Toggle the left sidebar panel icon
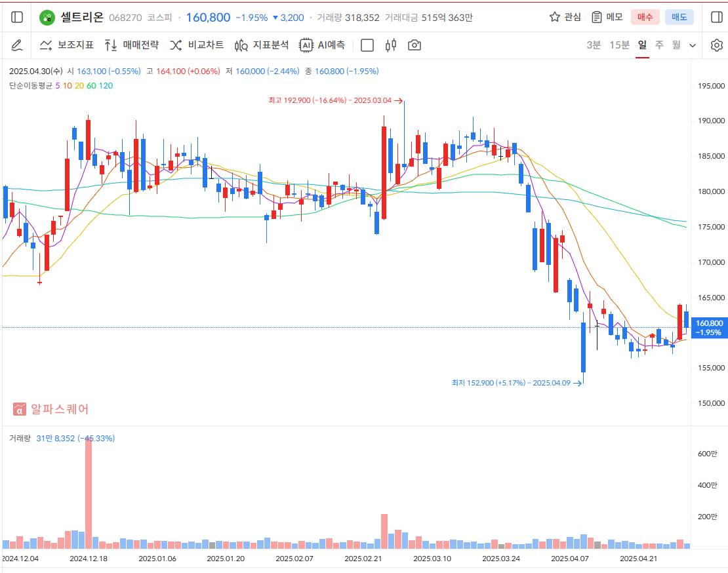728x573 pixels. [16, 17]
